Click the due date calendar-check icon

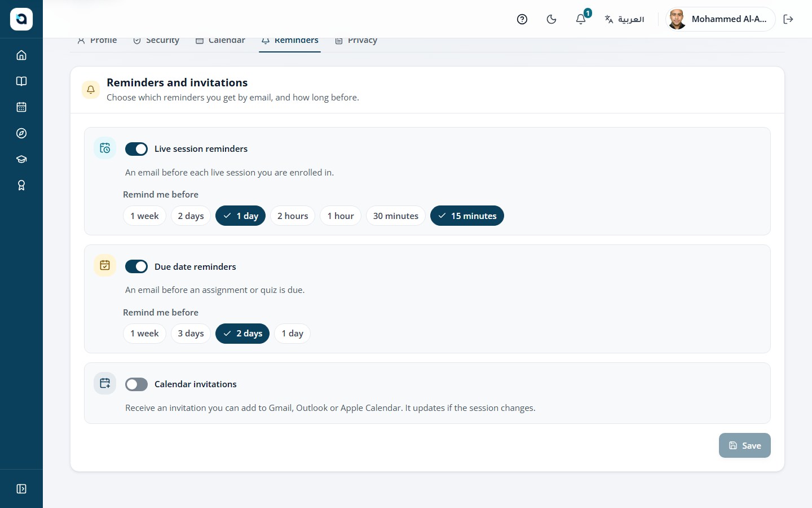(x=105, y=265)
